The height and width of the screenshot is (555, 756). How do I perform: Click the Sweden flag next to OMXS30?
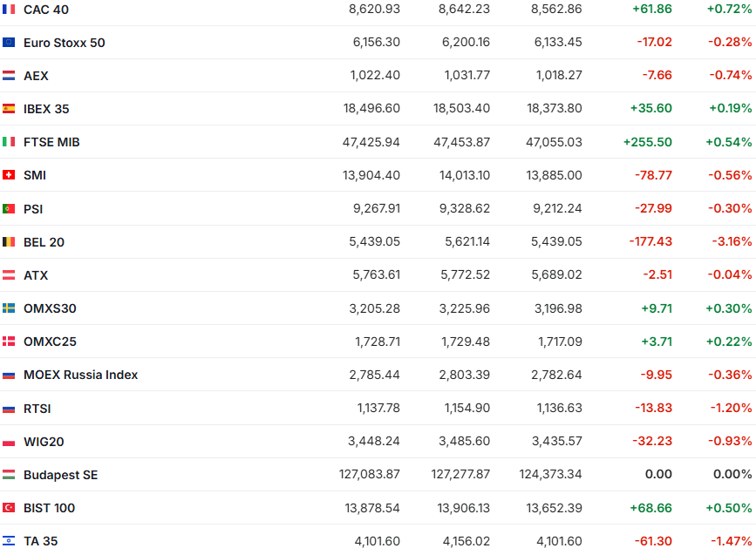pos(9,308)
